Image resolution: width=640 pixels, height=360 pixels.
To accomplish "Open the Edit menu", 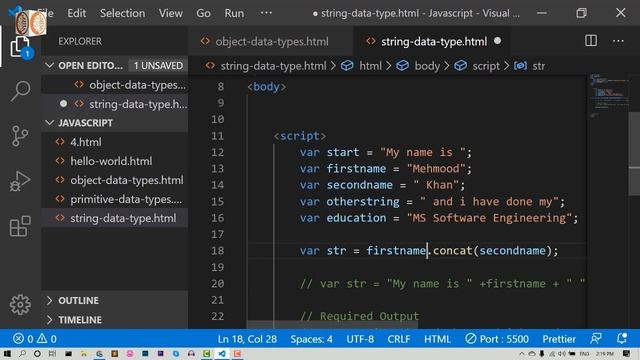I will coord(77,13).
